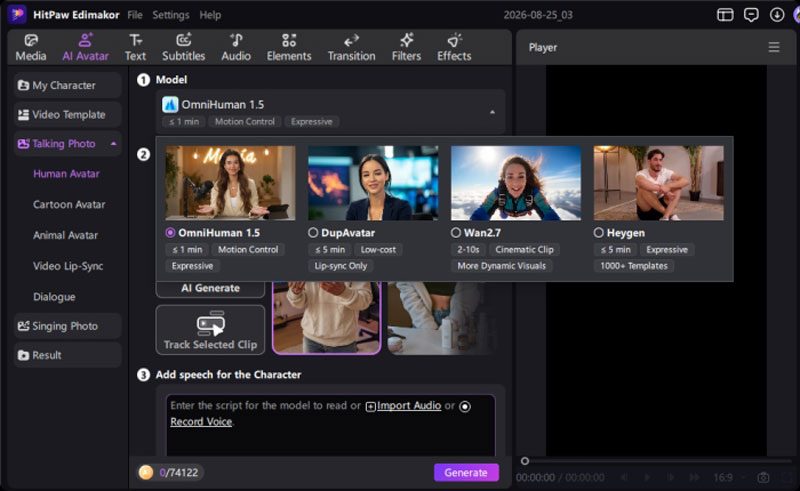Click the Generate button
Screen dimensions: 800x491
466,473
